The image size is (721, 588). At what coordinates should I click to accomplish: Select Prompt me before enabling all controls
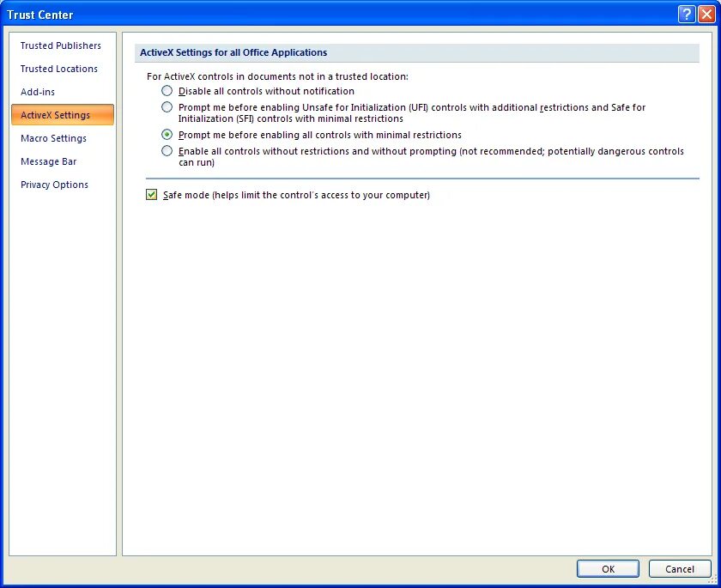point(167,135)
